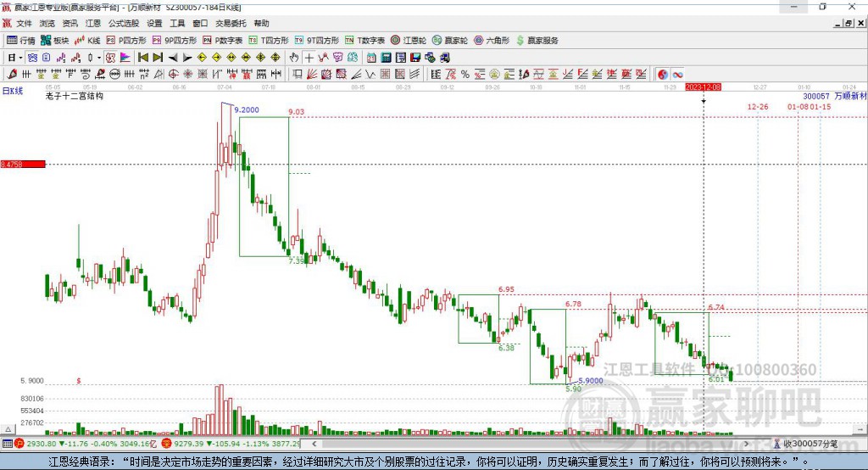Click the status bar grid icon

(x=7, y=444)
